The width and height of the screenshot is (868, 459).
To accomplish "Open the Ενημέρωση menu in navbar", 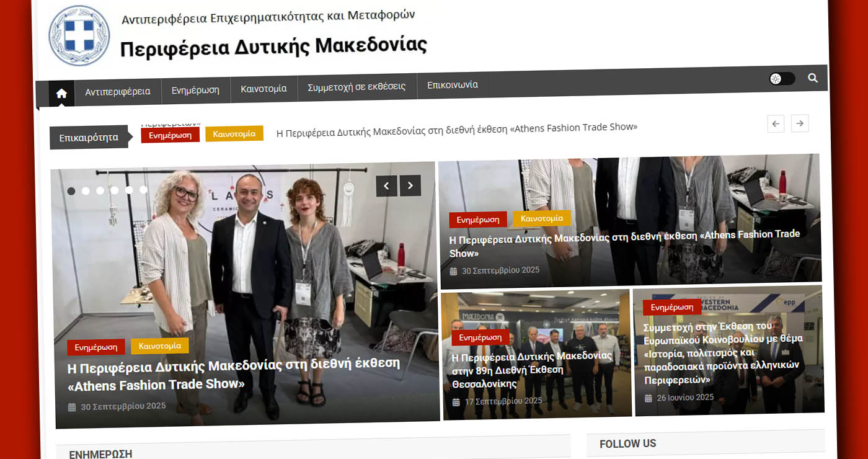I will pos(196,91).
